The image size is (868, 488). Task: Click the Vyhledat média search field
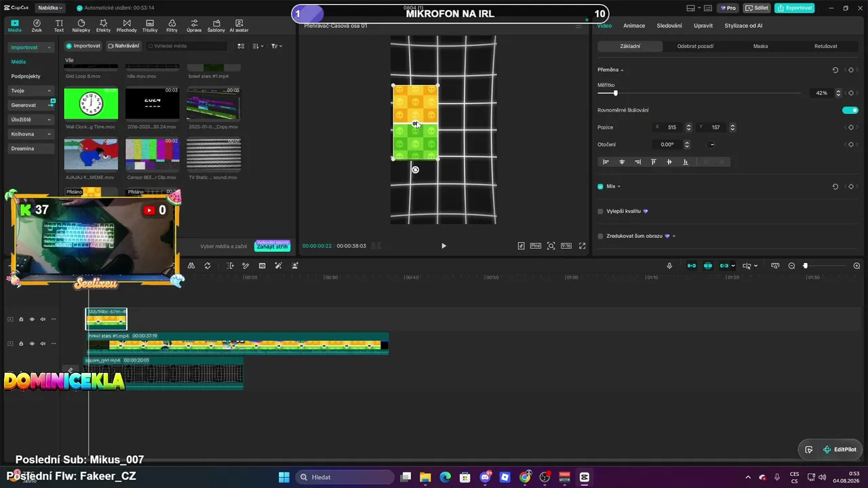tap(186, 46)
